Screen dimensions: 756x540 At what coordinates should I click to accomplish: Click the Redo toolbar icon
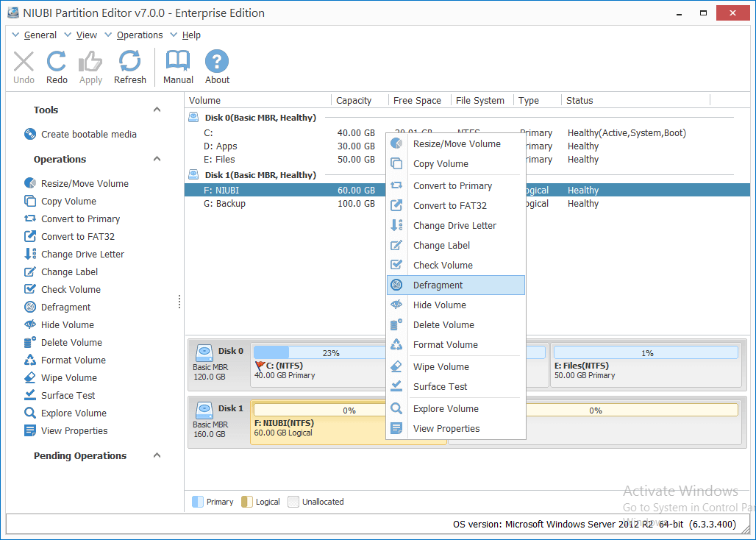[57, 62]
